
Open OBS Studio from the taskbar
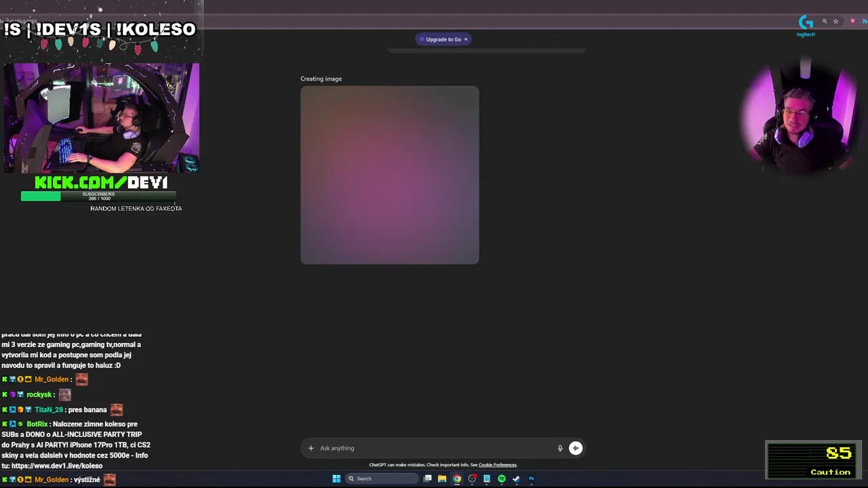[x=472, y=479]
